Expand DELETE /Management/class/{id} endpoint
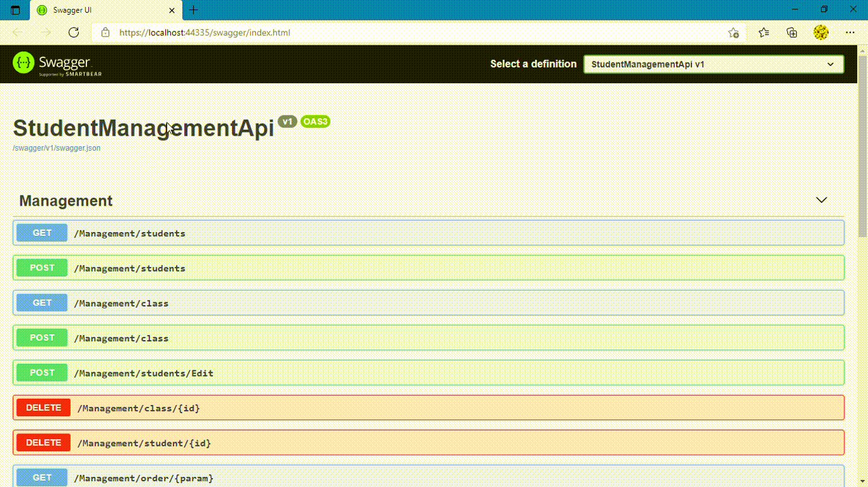Viewport: 868px width, 487px height. tap(428, 408)
